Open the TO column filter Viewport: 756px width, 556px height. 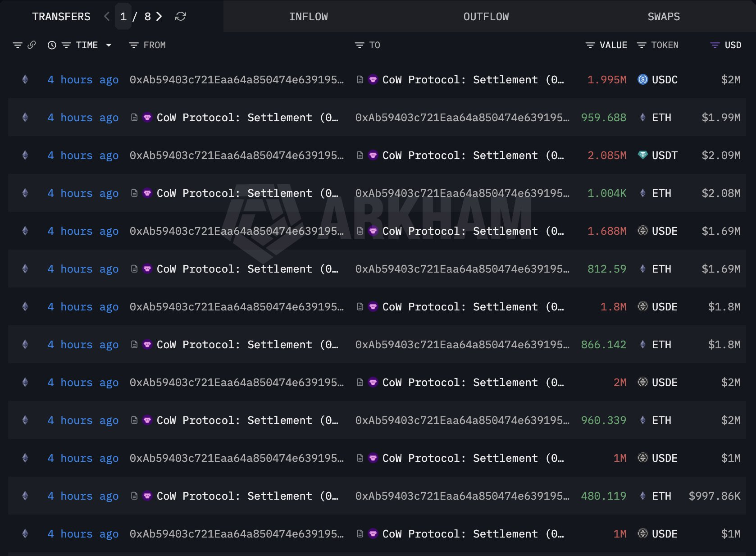pos(359,45)
